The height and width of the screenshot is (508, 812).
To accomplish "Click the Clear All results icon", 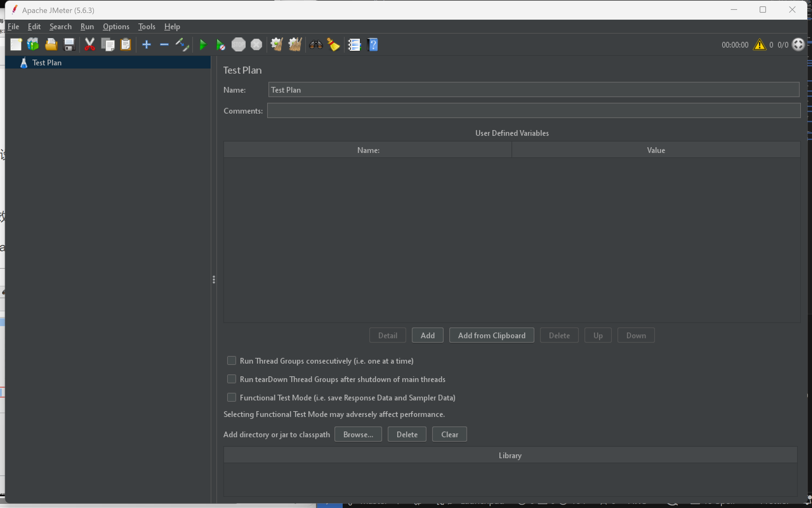I will click(x=295, y=44).
